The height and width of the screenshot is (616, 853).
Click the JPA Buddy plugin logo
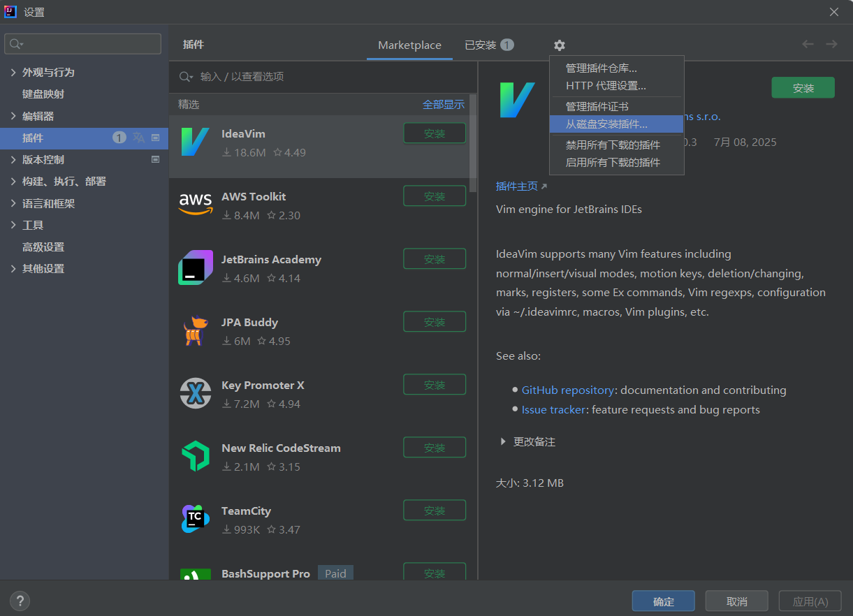195,330
